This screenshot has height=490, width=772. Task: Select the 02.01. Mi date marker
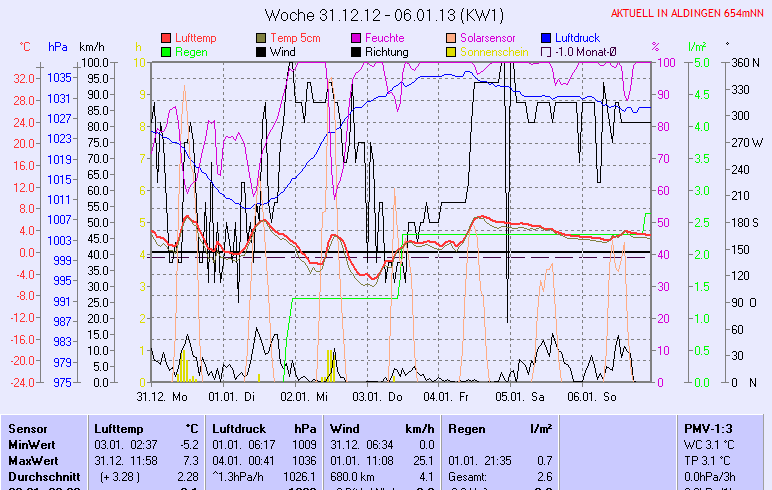pyautogui.click(x=307, y=396)
